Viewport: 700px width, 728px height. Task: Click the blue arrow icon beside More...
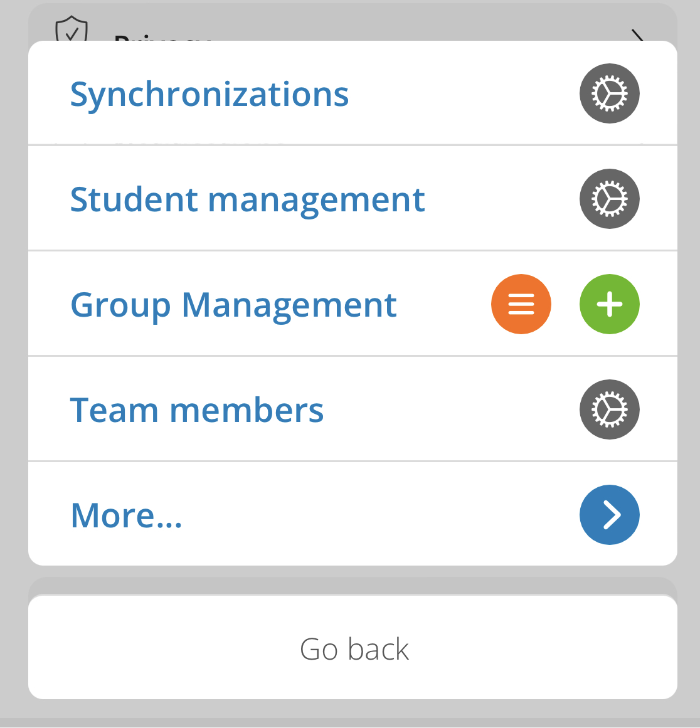[x=610, y=514]
